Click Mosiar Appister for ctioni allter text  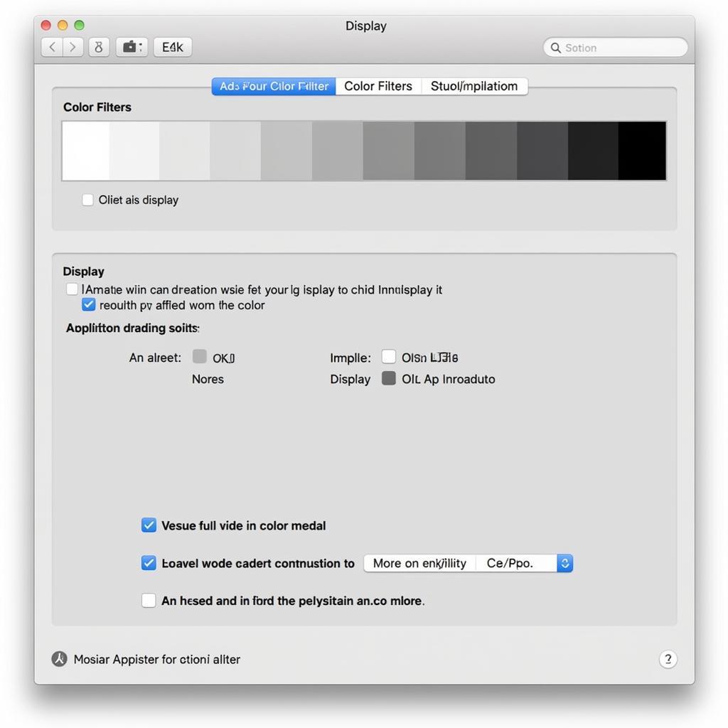(157, 659)
